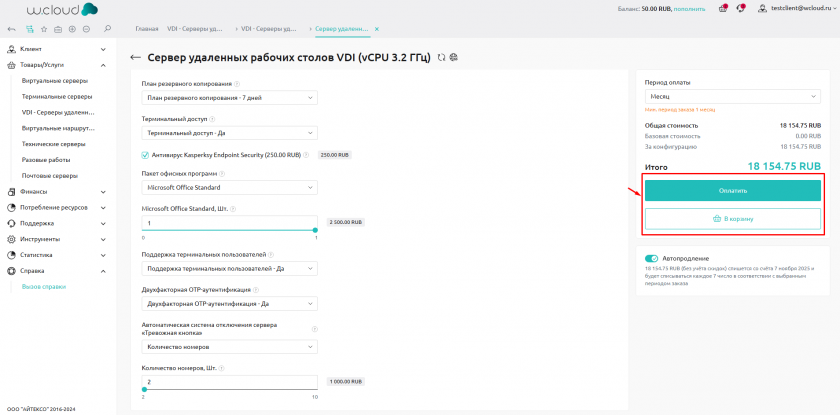Select Виртуальные серверы in sidebar

click(56, 81)
